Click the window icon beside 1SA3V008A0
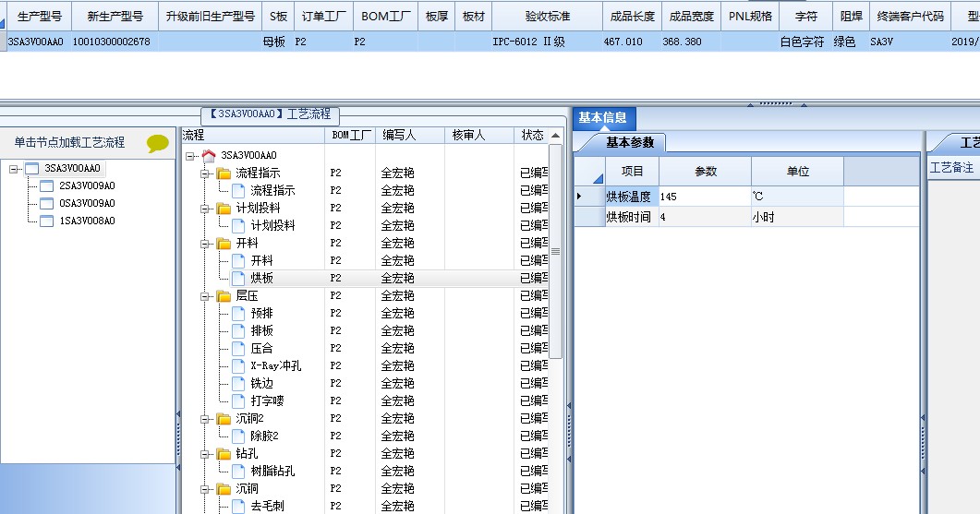The image size is (980, 514). point(47,221)
